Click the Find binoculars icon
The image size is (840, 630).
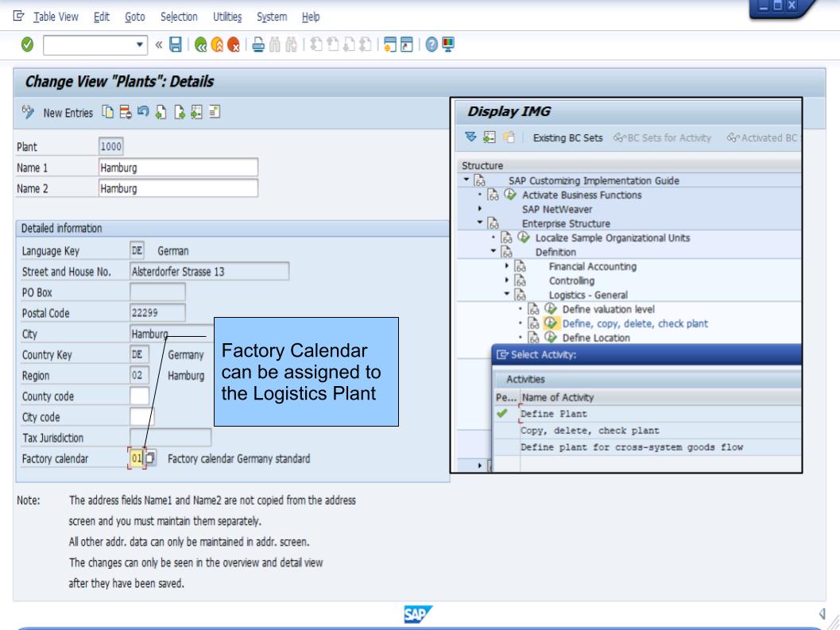[275, 44]
